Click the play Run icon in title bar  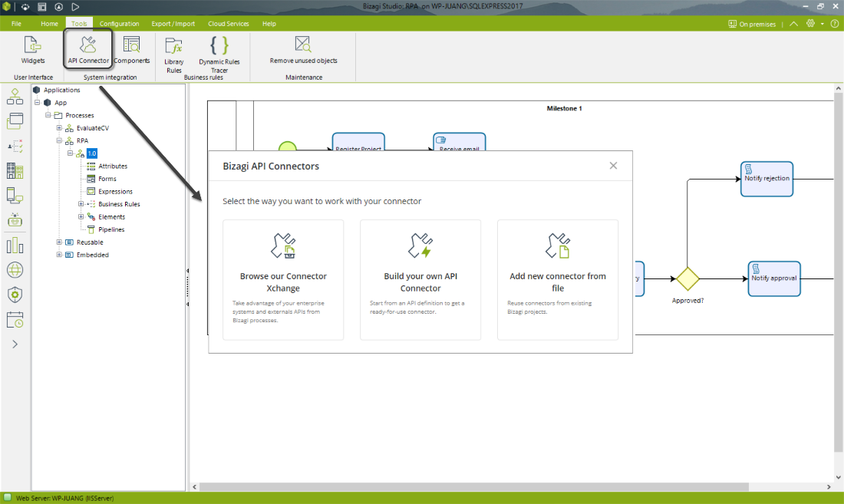[x=75, y=7]
